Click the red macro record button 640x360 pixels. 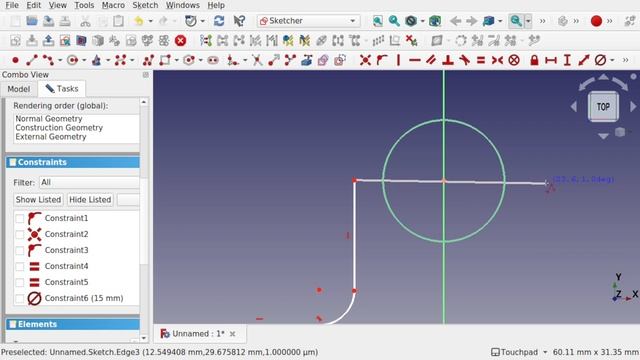pyautogui.click(x=596, y=21)
